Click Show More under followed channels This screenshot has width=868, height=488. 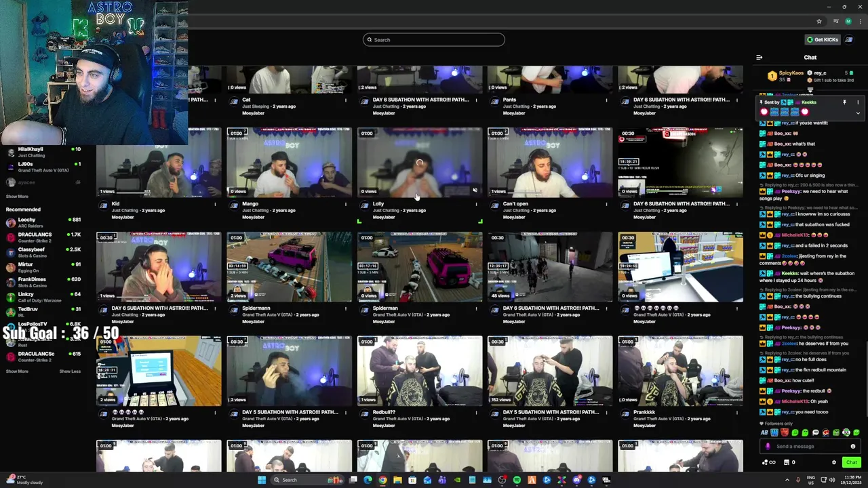pos(17,197)
